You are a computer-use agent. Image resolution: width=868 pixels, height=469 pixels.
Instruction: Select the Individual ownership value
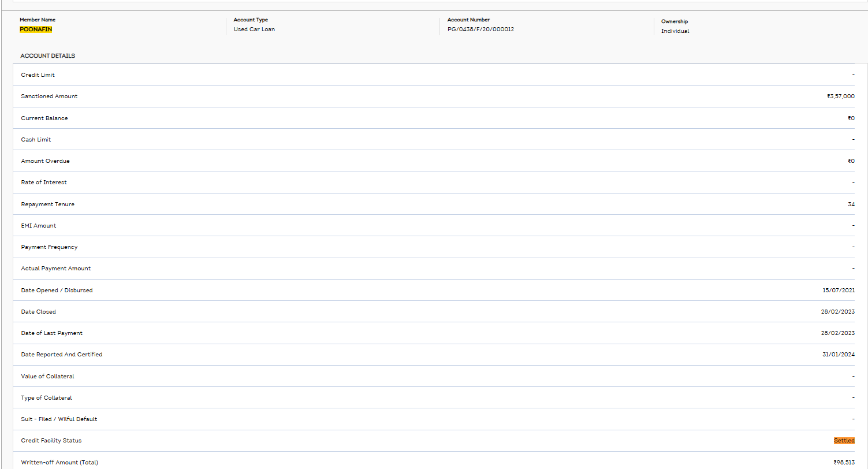click(x=675, y=31)
